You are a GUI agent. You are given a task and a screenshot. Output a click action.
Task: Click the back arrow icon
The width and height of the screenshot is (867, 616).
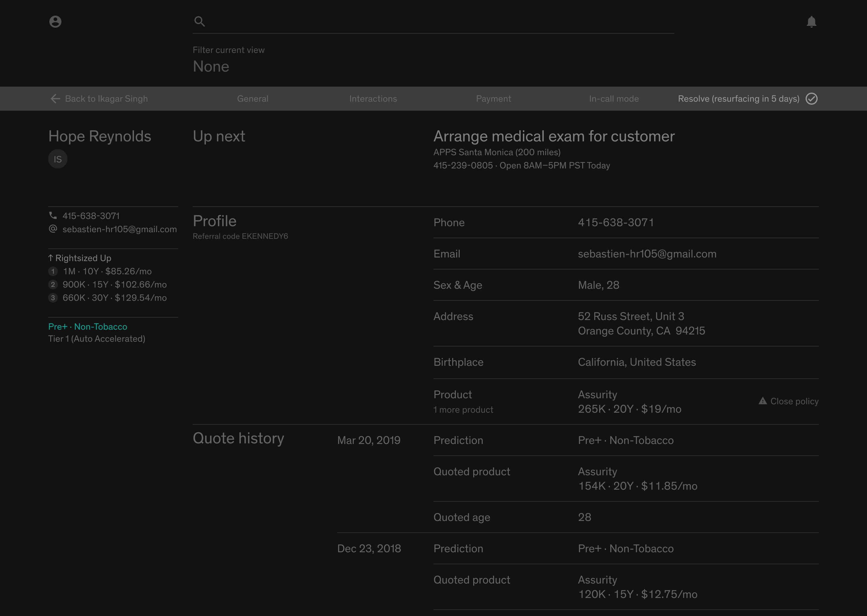(x=55, y=99)
